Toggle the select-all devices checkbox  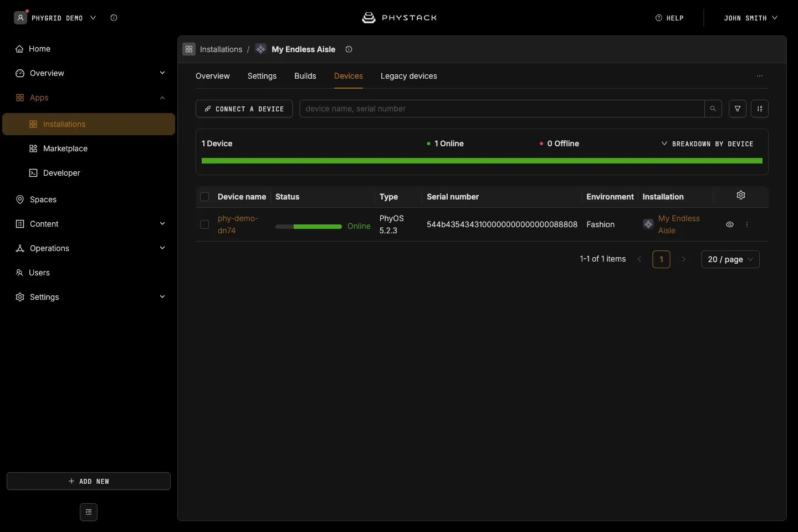click(x=204, y=197)
